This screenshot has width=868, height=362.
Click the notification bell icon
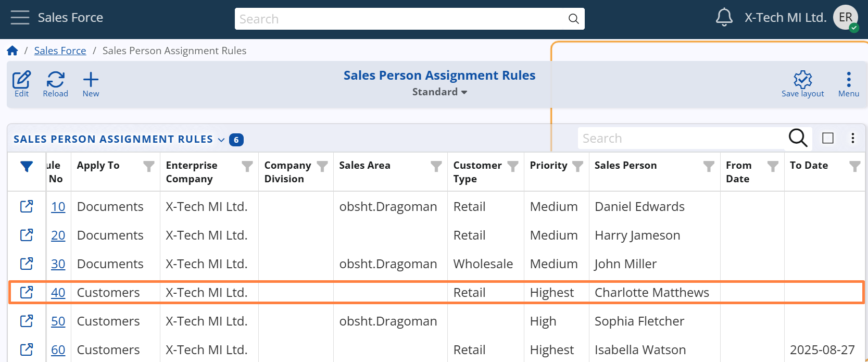point(724,18)
